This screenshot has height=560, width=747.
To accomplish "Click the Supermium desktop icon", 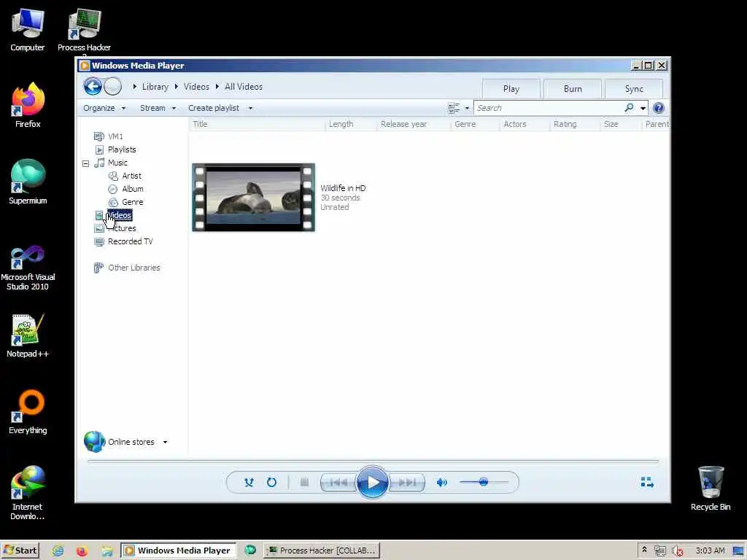I will [28, 182].
